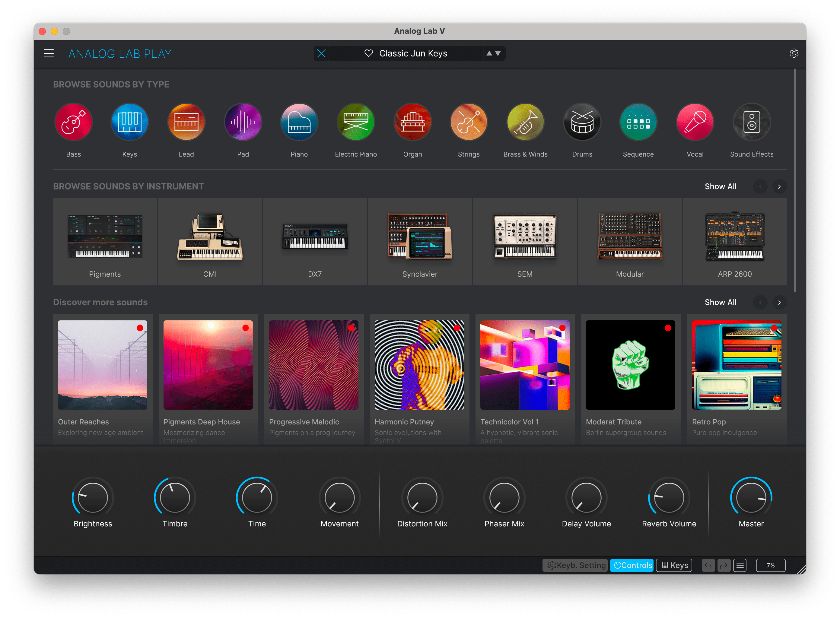The height and width of the screenshot is (619, 840).
Task: Browse Strings sound type
Action: 469,122
